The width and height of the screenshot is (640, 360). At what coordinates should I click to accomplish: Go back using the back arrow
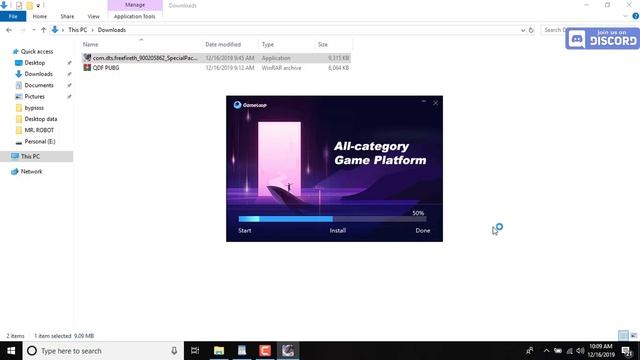(x=9, y=30)
